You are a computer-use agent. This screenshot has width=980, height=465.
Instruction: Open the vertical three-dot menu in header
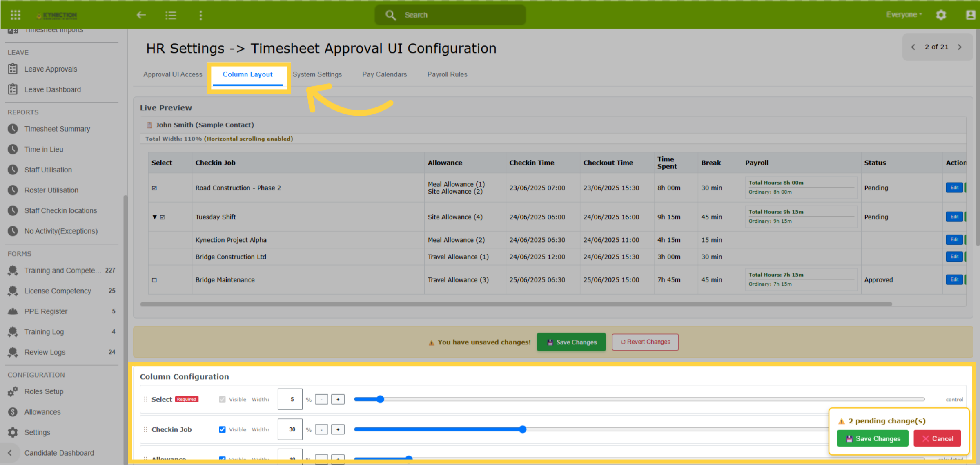tap(200, 15)
